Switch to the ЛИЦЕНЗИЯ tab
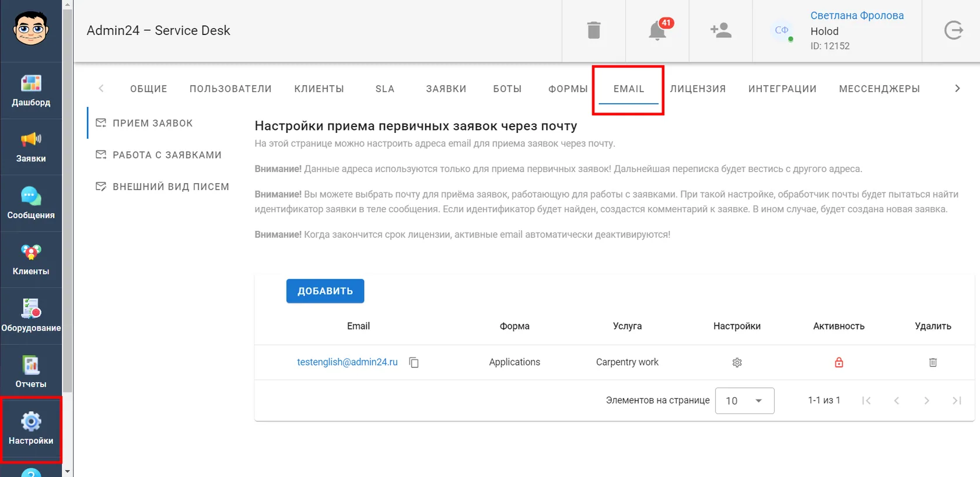 coord(698,89)
